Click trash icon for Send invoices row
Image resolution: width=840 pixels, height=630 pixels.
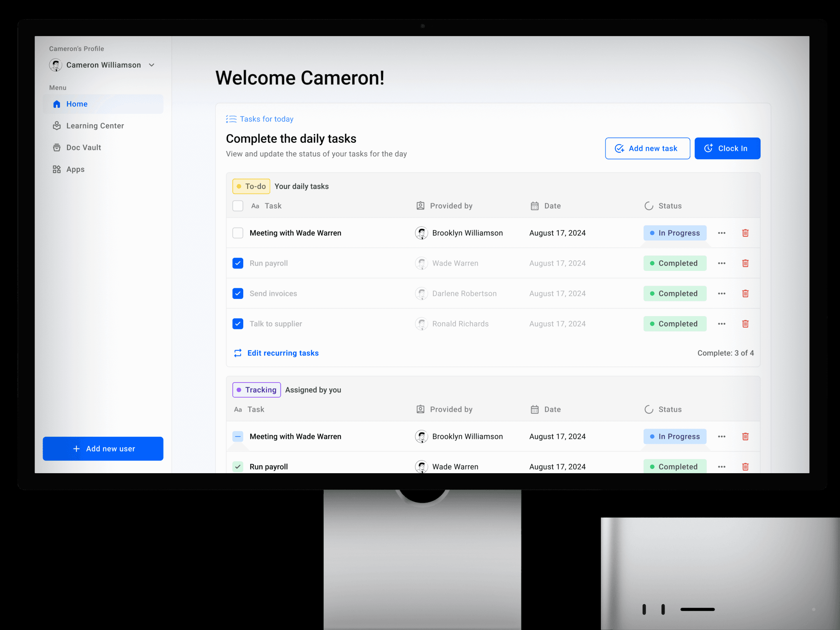point(745,294)
